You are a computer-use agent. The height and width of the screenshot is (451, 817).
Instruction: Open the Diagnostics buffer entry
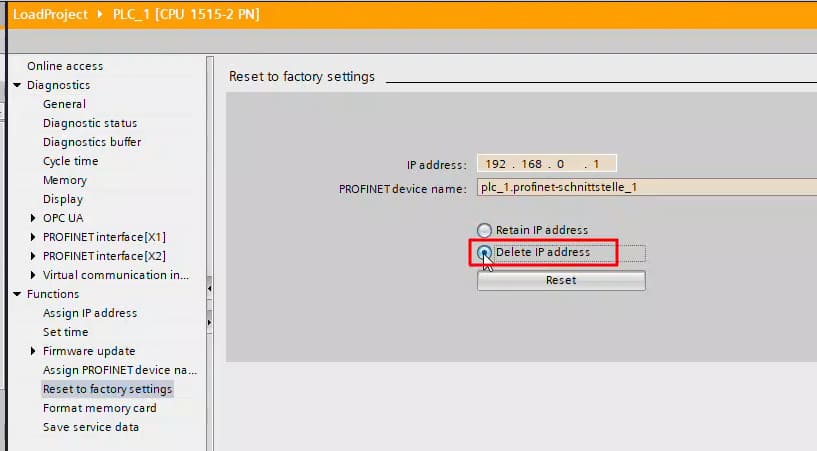[x=91, y=142]
